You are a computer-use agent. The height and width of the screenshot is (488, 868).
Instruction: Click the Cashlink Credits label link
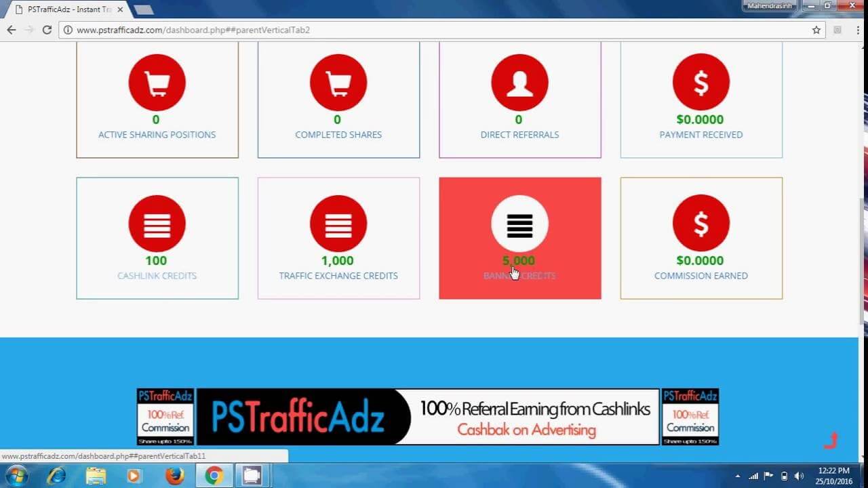tap(157, 276)
